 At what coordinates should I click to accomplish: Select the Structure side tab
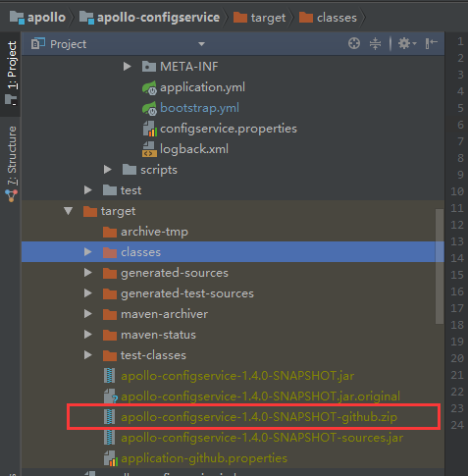point(12,164)
